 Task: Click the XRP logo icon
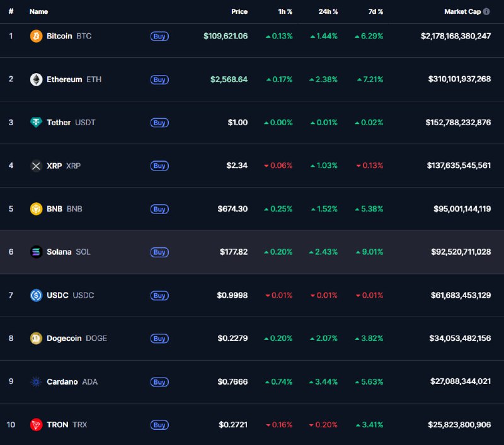pyautogui.click(x=37, y=166)
